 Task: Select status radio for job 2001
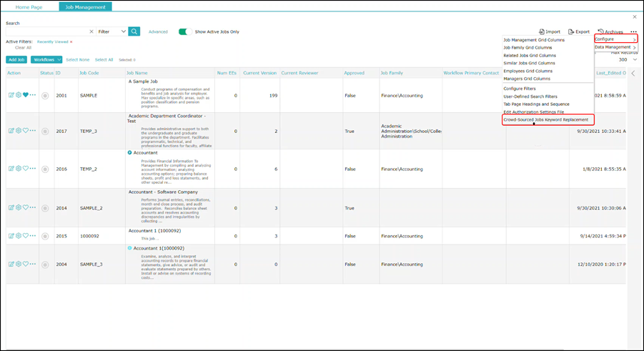pyautogui.click(x=45, y=96)
